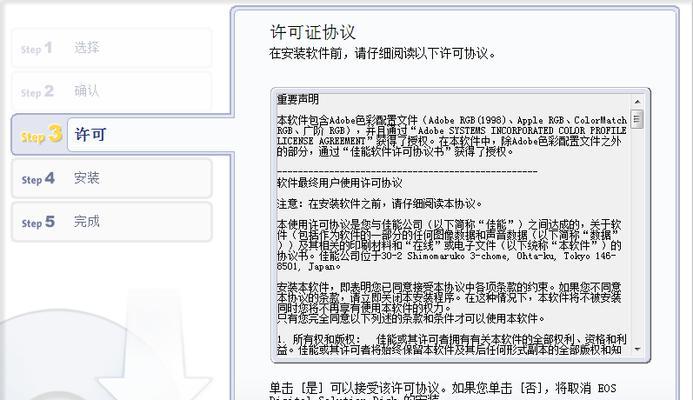
Task: Select Step 5 完成 in the sidebar
Action: [111, 221]
